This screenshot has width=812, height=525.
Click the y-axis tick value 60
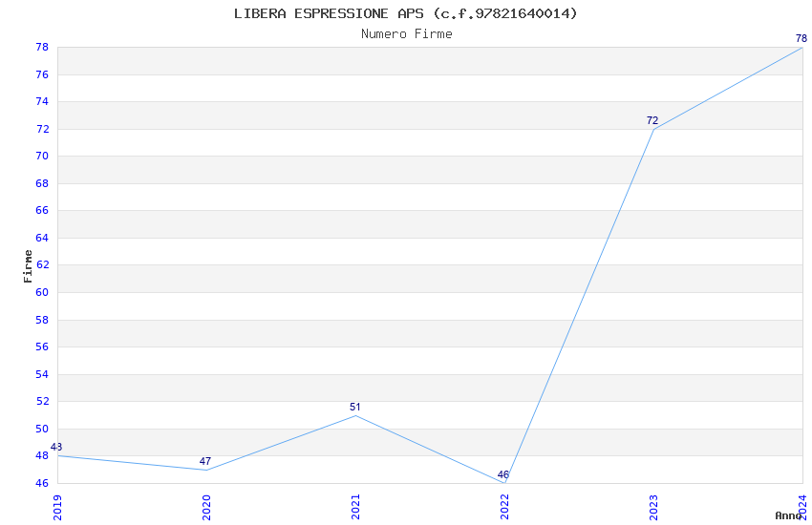(42, 292)
